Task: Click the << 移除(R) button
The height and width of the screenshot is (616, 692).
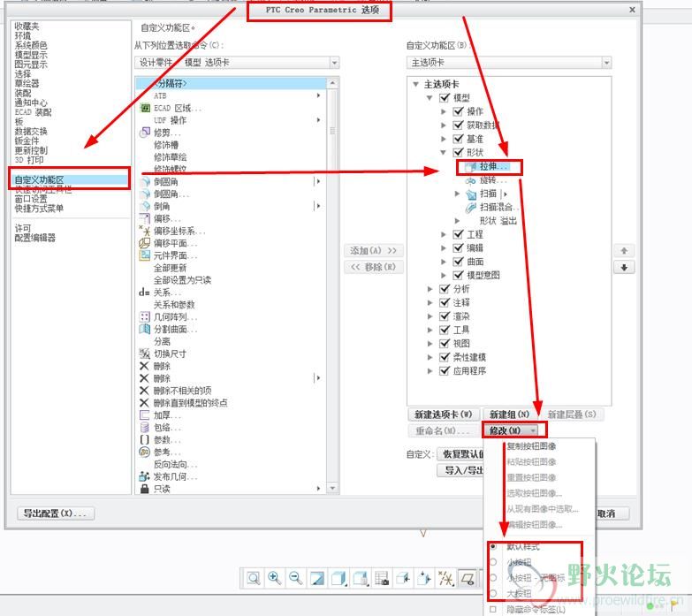Action: click(x=373, y=267)
